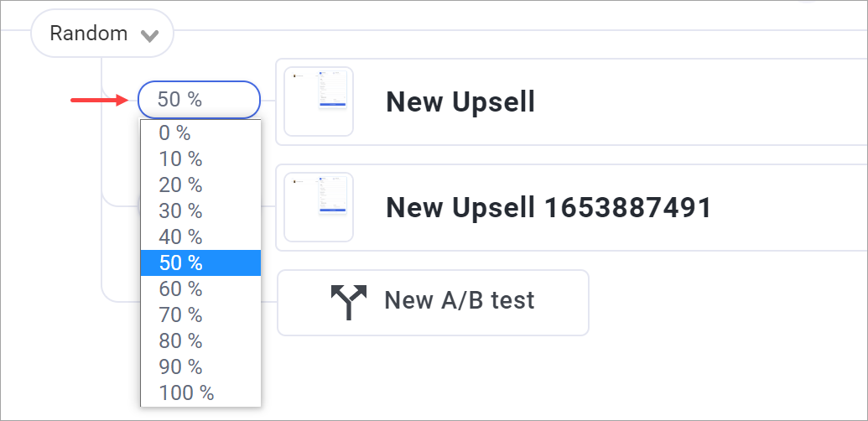
Task: Click the New Upsell title
Action: (x=460, y=101)
